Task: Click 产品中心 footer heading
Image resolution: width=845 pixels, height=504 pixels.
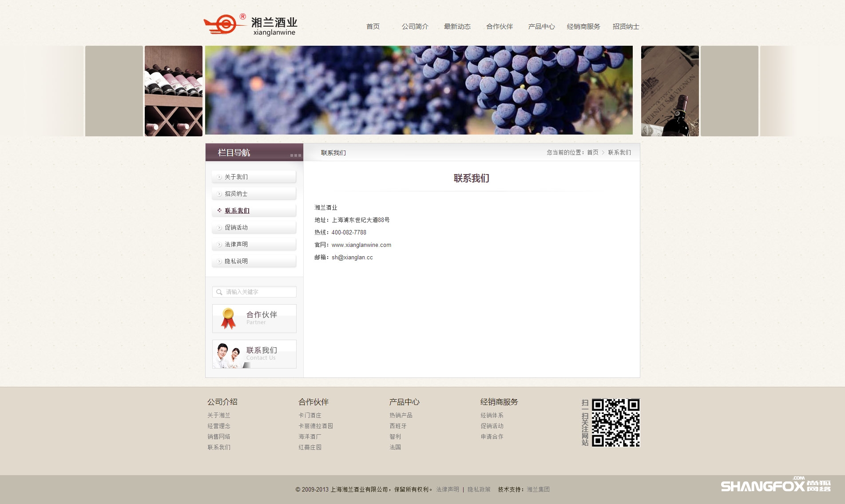Action: coord(405,402)
